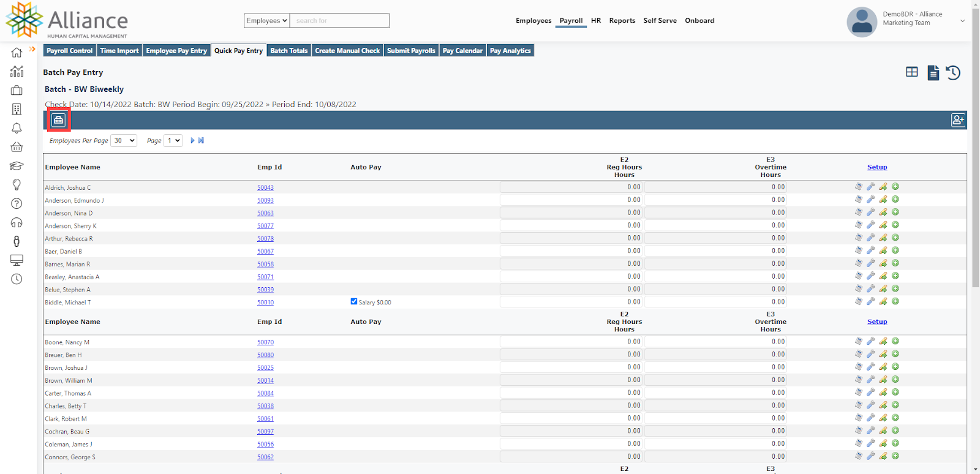Click the pencil edit icon for Clark, Robert M
Viewport: 980px width, 474px height.
tap(883, 418)
